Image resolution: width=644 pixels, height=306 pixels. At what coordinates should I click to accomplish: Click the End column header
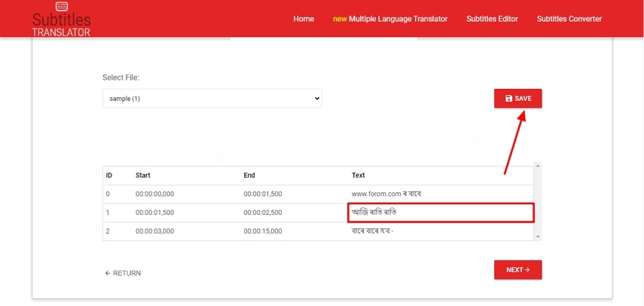coord(249,176)
